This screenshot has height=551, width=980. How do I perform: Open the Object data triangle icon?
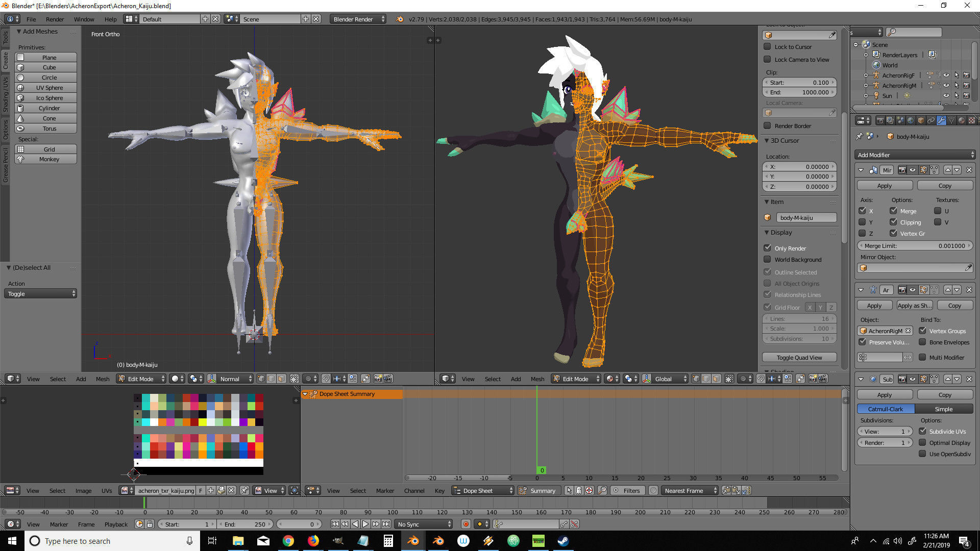(x=951, y=120)
